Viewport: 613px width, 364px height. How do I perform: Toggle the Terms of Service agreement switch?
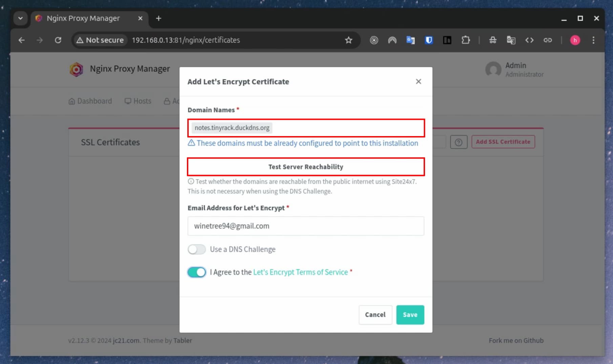pyautogui.click(x=197, y=272)
